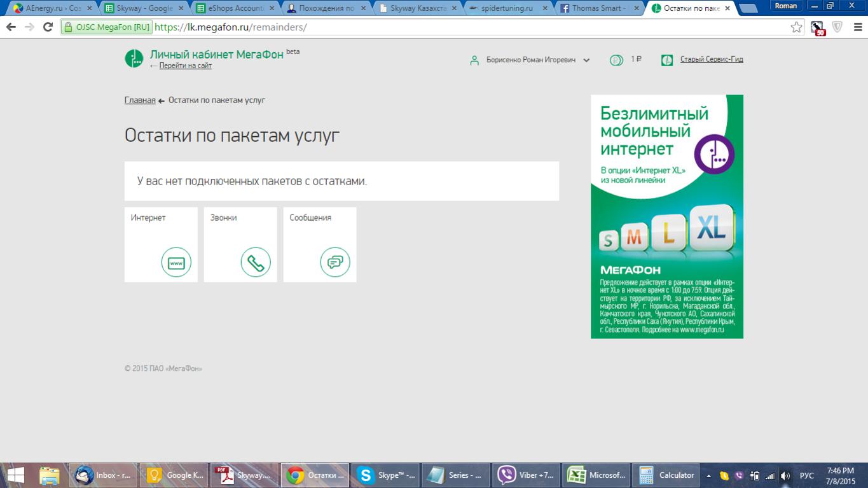This screenshot has width=868, height=488.
Task: Click the extension icon with red badge
Action: (817, 28)
